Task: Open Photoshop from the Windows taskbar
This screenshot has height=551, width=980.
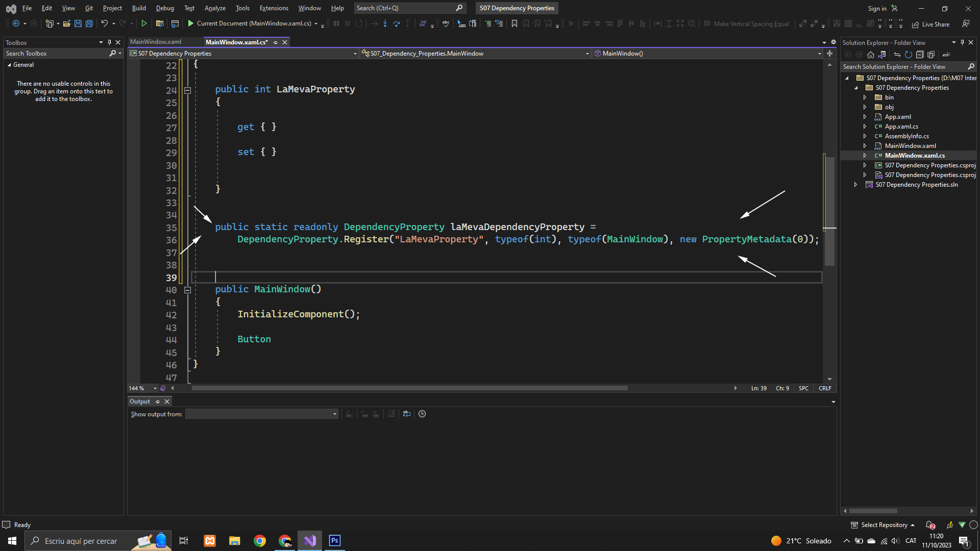Action: tap(335, 541)
